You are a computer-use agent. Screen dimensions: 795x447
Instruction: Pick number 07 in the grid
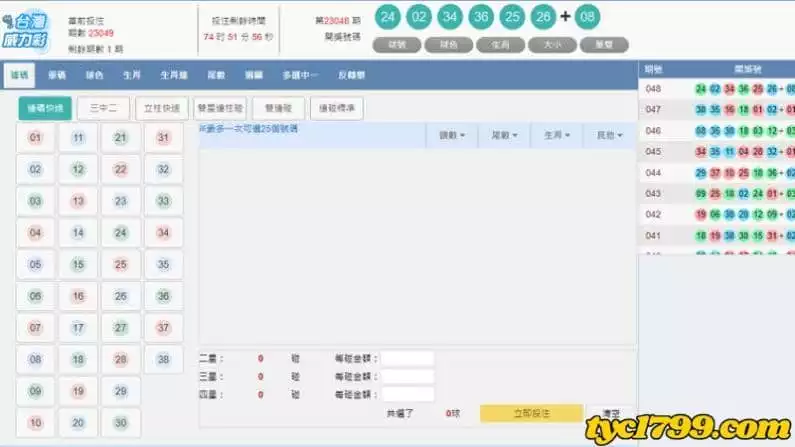click(x=35, y=328)
